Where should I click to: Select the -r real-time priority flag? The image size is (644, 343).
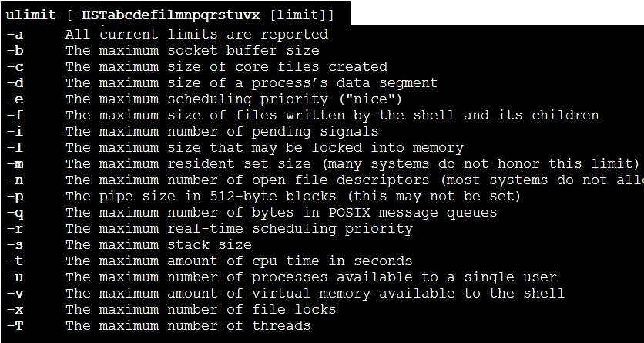pos(14,228)
